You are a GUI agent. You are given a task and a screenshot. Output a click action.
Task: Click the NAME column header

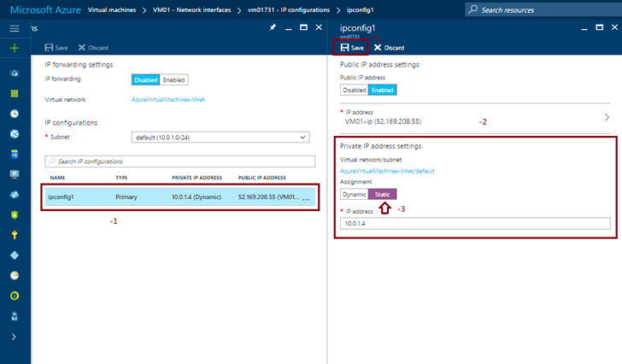click(x=57, y=178)
